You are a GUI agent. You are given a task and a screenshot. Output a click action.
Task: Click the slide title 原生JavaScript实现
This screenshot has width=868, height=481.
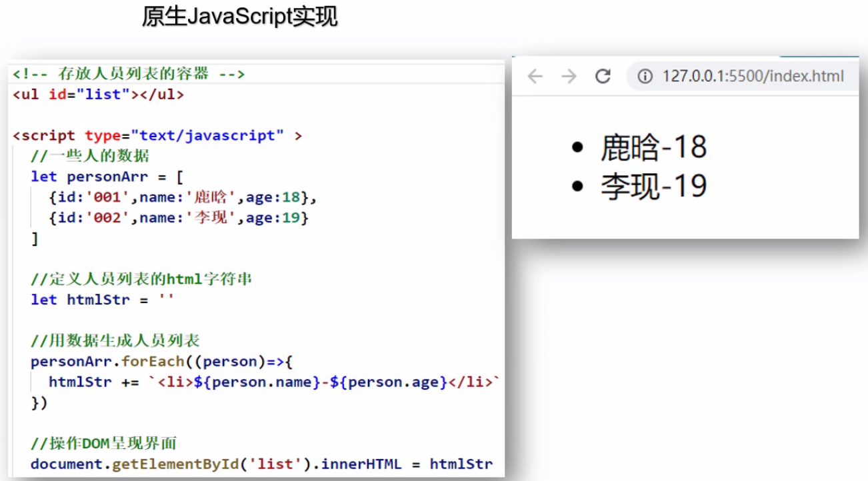[x=239, y=17]
